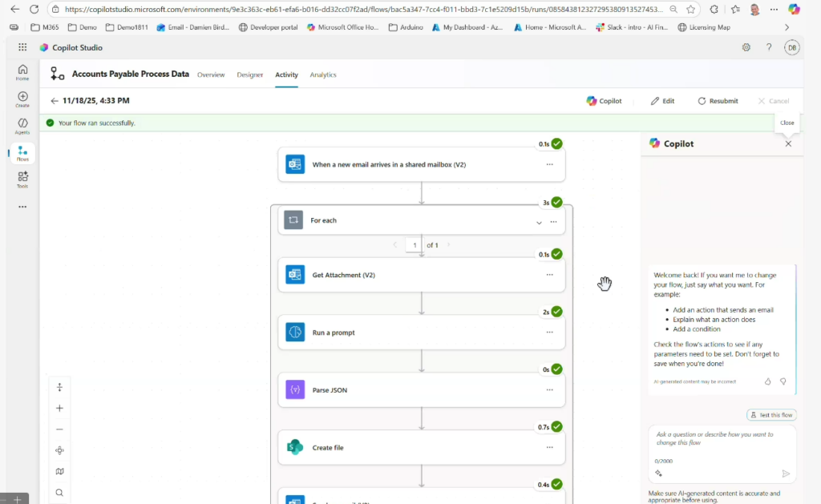This screenshot has width=821, height=504.
Task: Click Edit flow button
Action: tap(662, 101)
